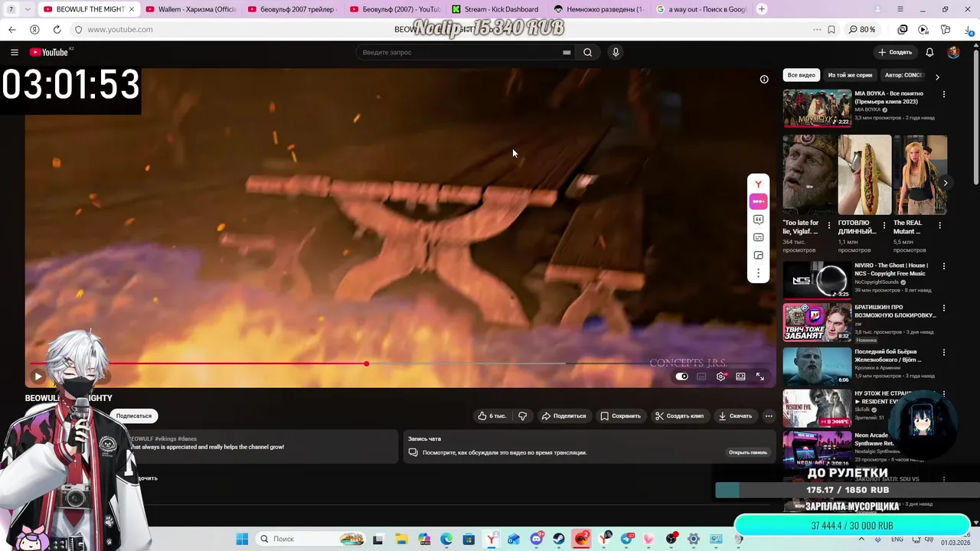Click Подписаться subscribe button
Image resolution: width=980 pixels, height=551 pixels.
(134, 416)
